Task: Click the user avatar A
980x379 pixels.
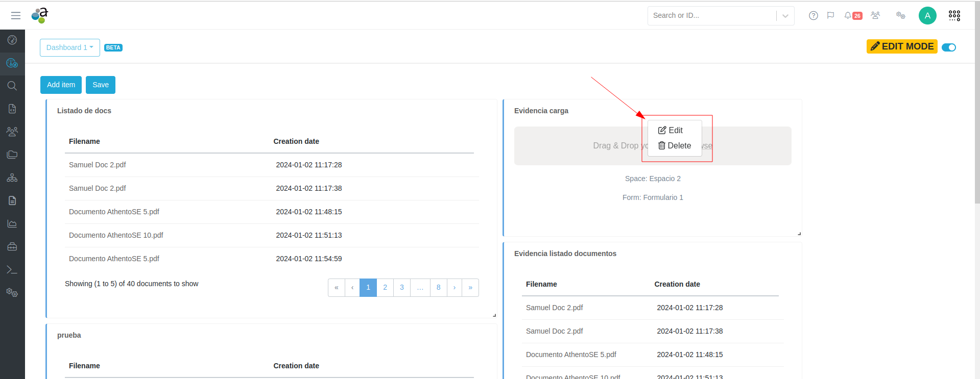Action: (x=927, y=15)
